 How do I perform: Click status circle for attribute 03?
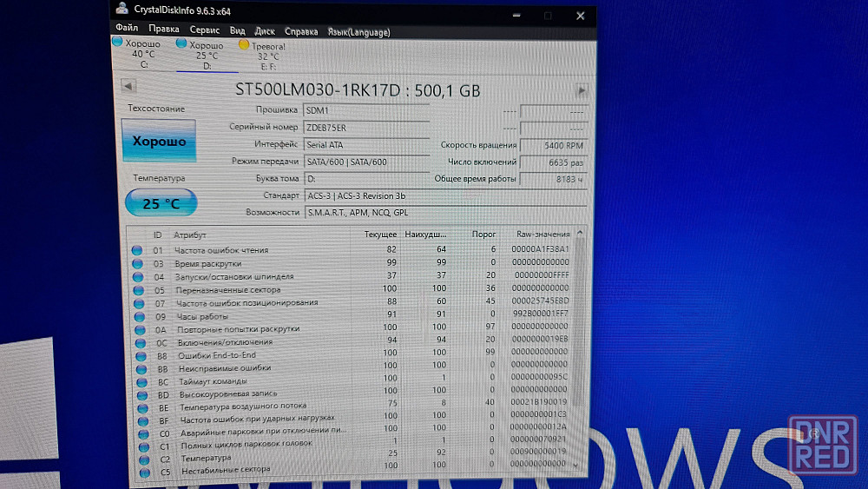click(137, 263)
